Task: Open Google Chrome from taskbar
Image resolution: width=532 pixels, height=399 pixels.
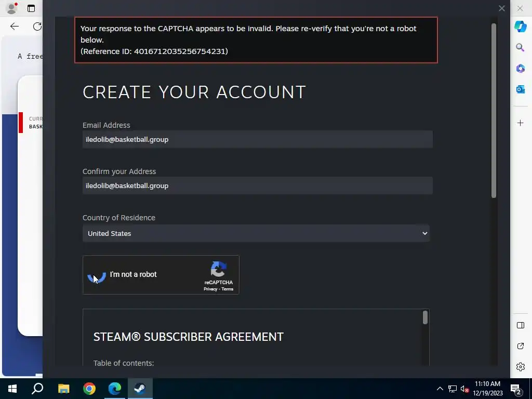Action: click(x=89, y=389)
